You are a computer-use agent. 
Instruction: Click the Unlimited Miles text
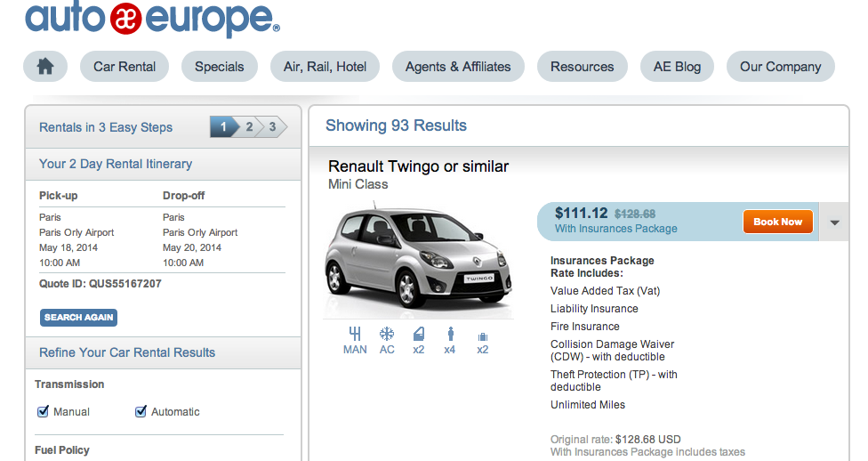pyautogui.click(x=588, y=404)
